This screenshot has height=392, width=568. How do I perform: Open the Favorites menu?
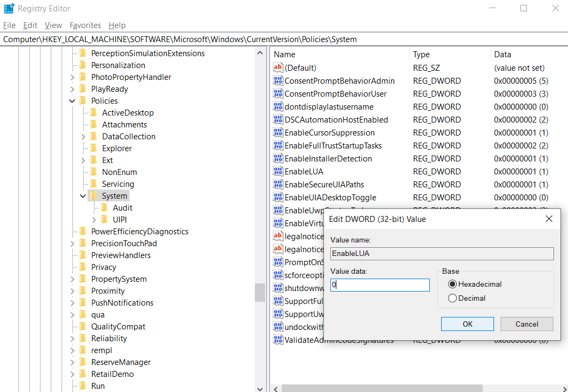point(85,25)
